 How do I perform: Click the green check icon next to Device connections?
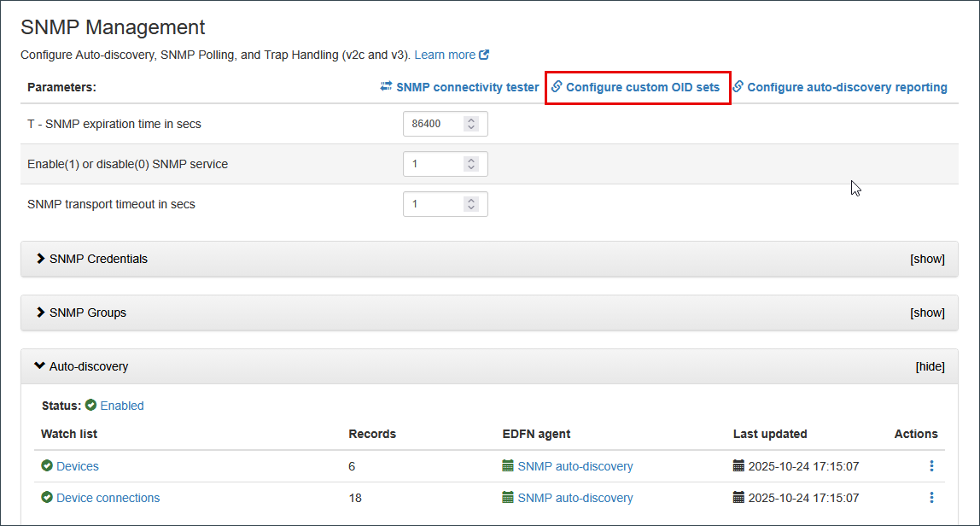[x=47, y=498]
